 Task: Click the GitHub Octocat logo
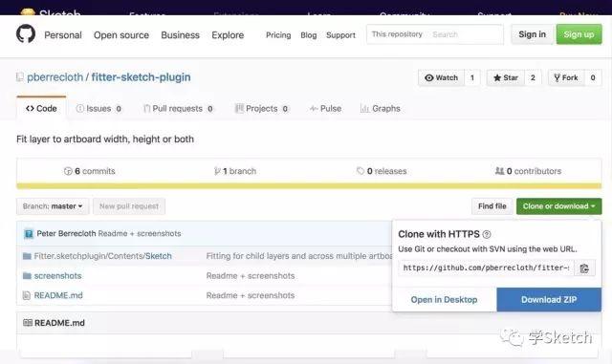click(x=26, y=34)
